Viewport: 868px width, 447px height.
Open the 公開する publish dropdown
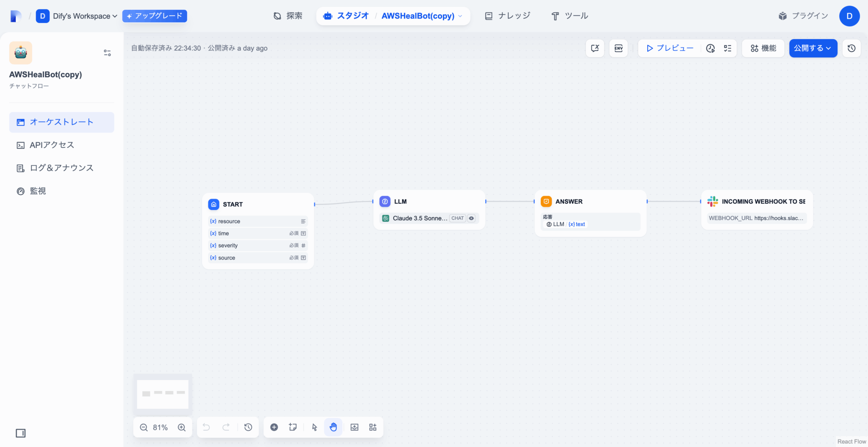click(812, 48)
